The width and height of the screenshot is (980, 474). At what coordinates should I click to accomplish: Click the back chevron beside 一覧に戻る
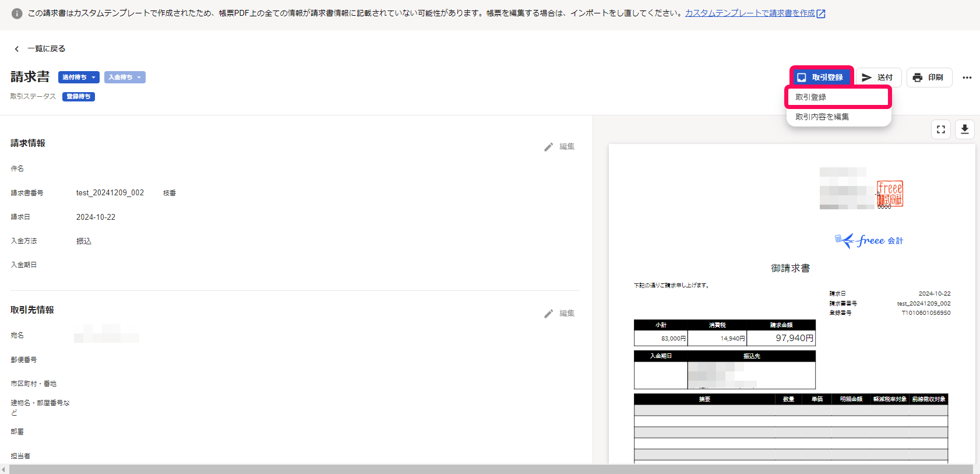(17, 49)
